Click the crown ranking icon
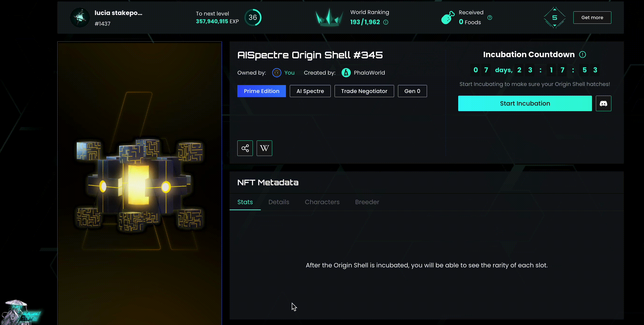Viewport: 644px width, 325px height. (329, 17)
